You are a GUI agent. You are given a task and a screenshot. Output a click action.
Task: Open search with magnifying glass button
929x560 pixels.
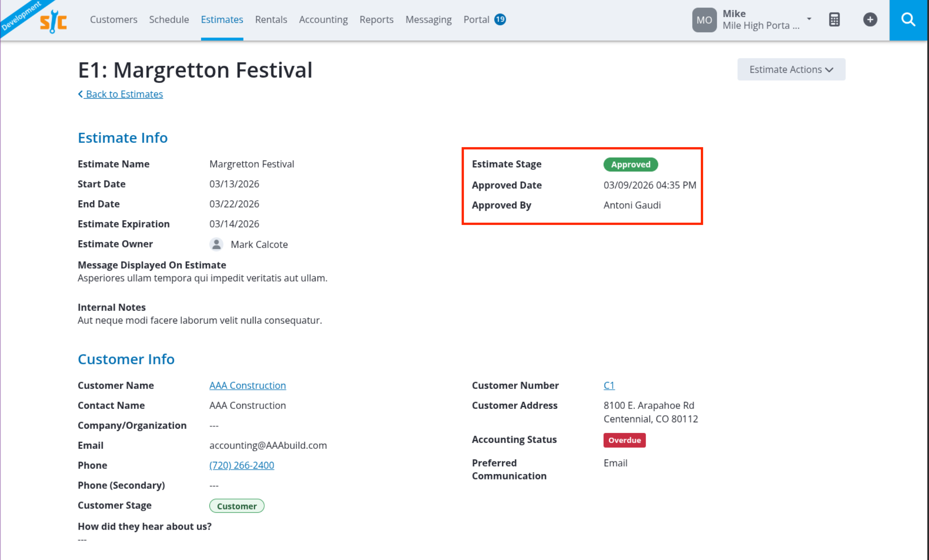coord(908,20)
